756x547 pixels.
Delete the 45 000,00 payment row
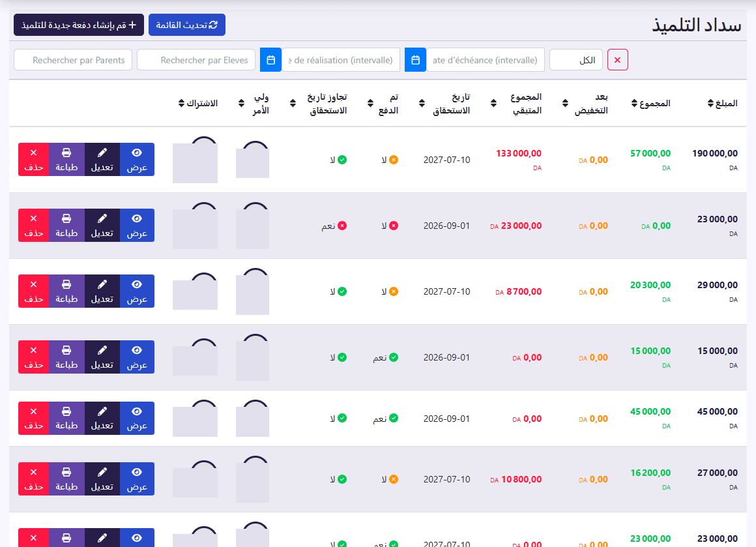pos(34,418)
